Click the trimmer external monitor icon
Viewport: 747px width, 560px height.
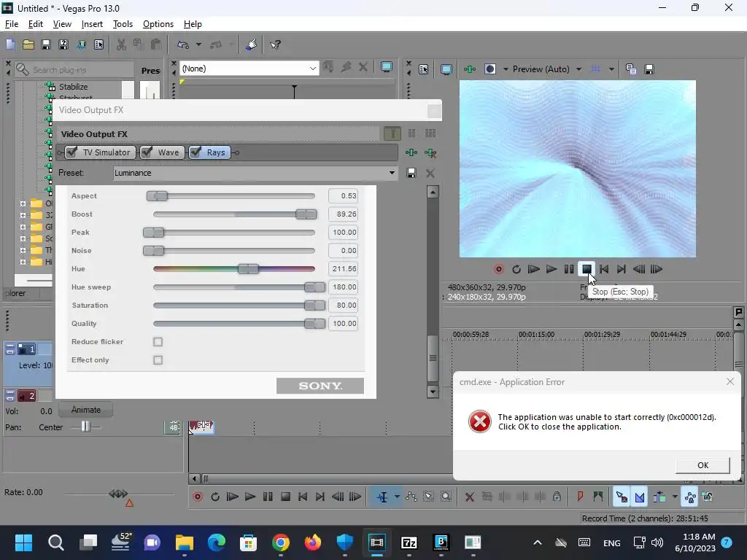pos(387,68)
